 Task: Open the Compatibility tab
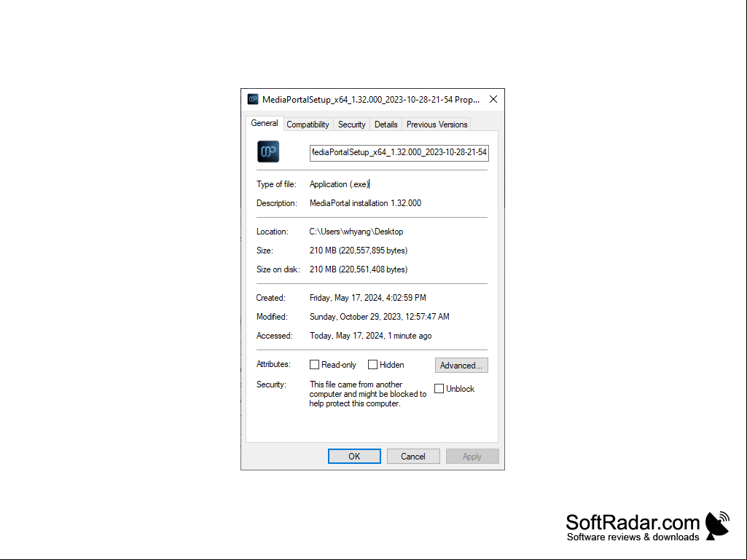pyautogui.click(x=308, y=125)
